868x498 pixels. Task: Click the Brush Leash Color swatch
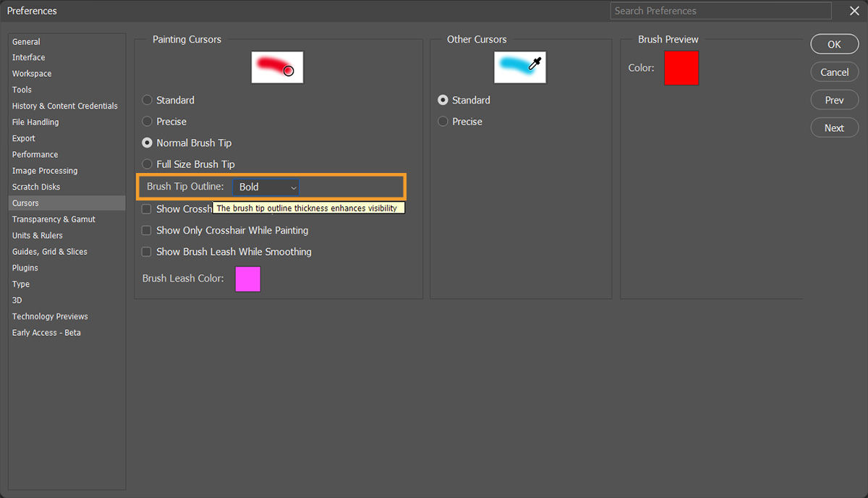click(x=247, y=279)
